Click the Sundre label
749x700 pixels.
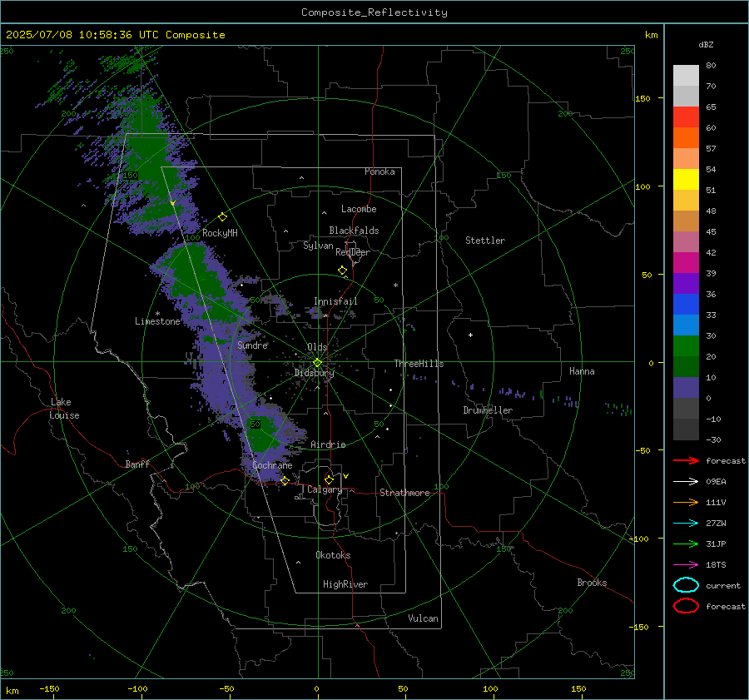coord(253,345)
